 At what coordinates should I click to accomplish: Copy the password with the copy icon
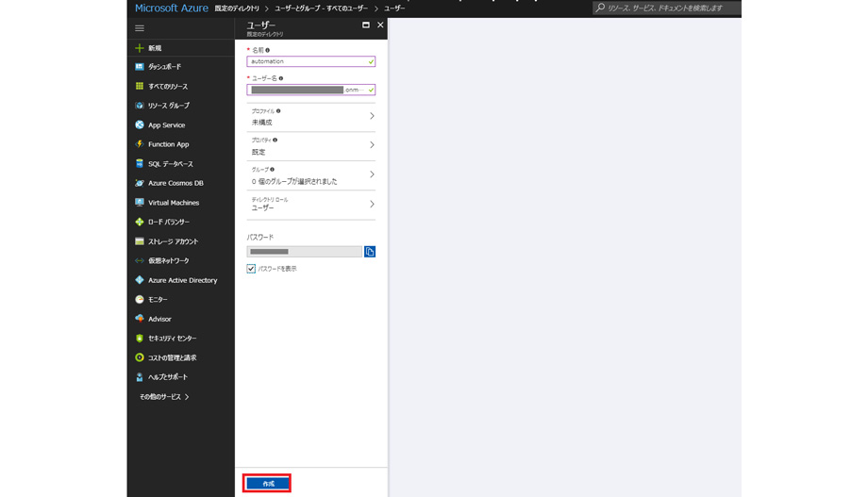tap(370, 252)
